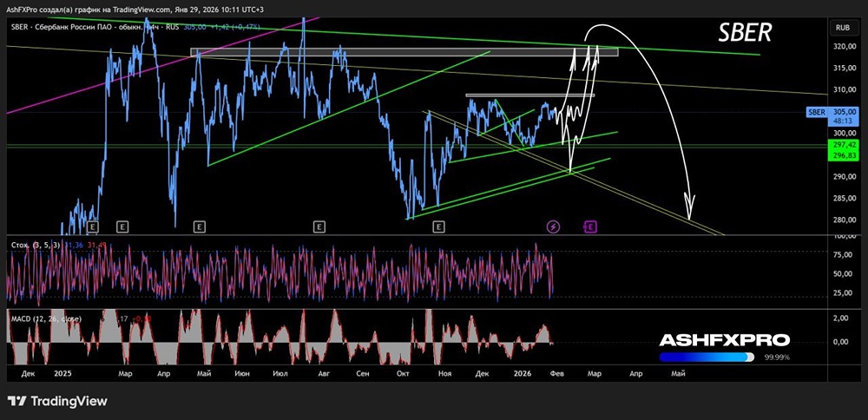Click the purple lightning bolt event icon
868x420 pixels.
(x=553, y=226)
